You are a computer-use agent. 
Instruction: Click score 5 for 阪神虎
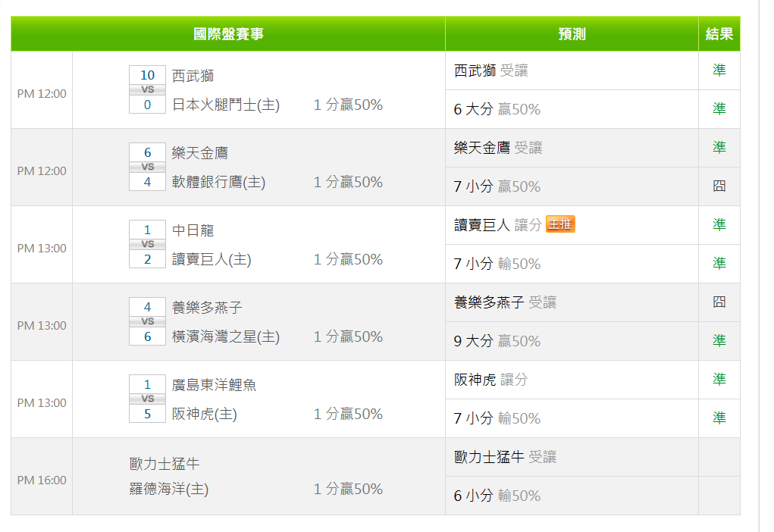pyautogui.click(x=147, y=414)
